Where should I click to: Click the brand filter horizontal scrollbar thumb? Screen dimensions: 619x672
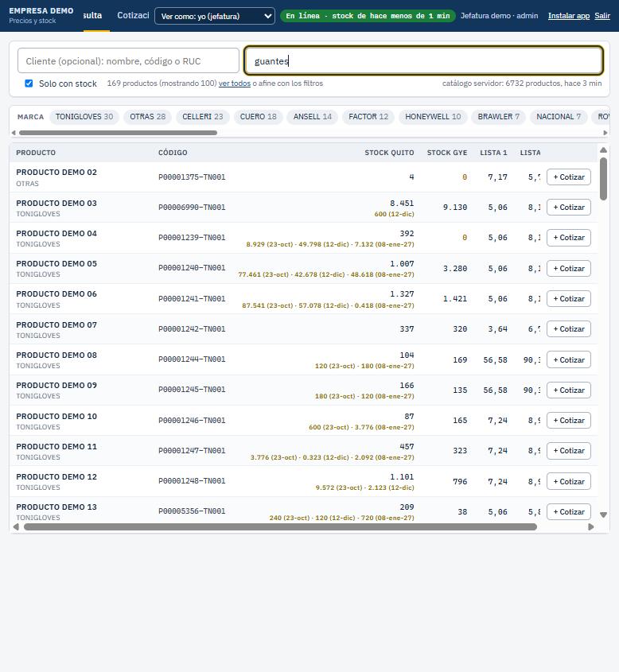[x=118, y=133]
